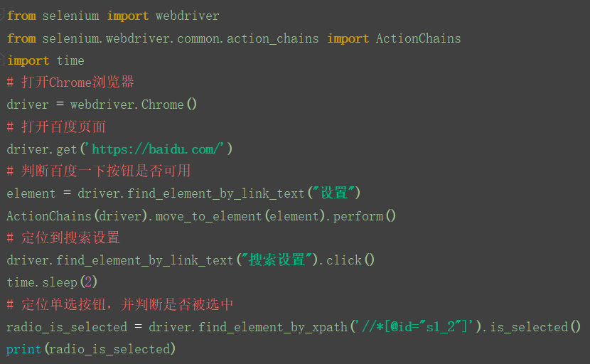This screenshot has height=364, width=590.
Task: Click the 'ActionChains' import name
Action: point(419,38)
